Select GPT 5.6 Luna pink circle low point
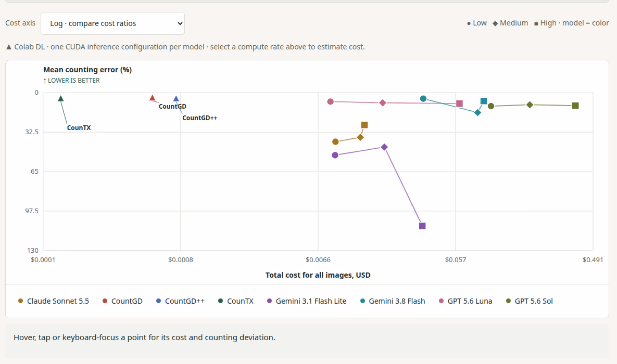Viewport: 617px width, 364px height. click(x=331, y=101)
